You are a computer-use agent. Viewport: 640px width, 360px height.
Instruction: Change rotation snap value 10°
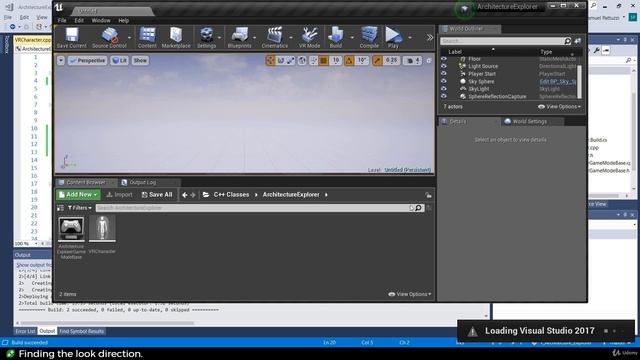point(362,60)
